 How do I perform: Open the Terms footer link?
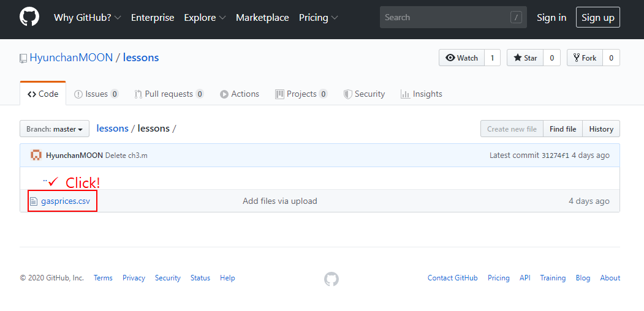[x=103, y=278]
